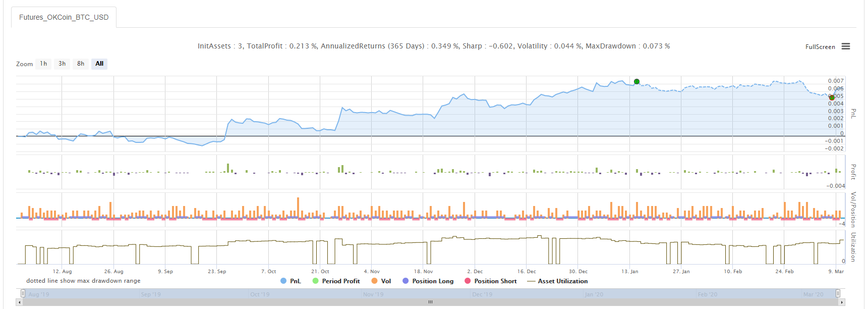
Task: Click the 0.007 PnL axis value
Action: click(x=836, y=81)
